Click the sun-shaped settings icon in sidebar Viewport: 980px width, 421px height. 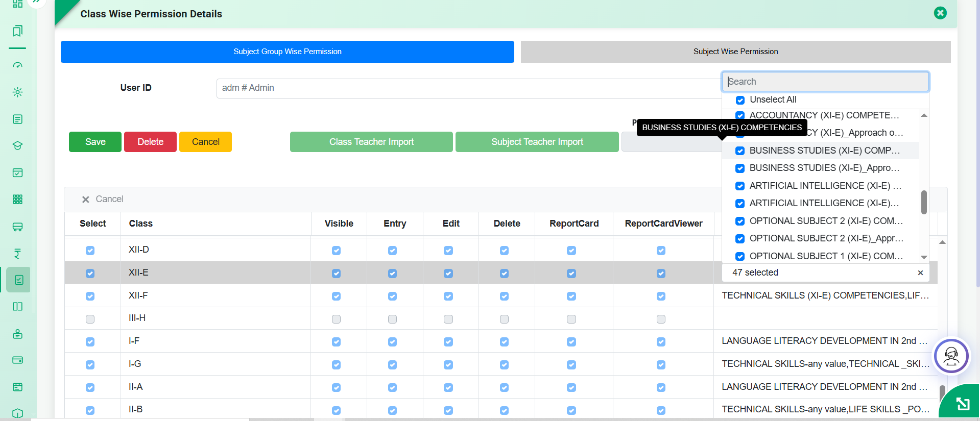tap(17, 92)
